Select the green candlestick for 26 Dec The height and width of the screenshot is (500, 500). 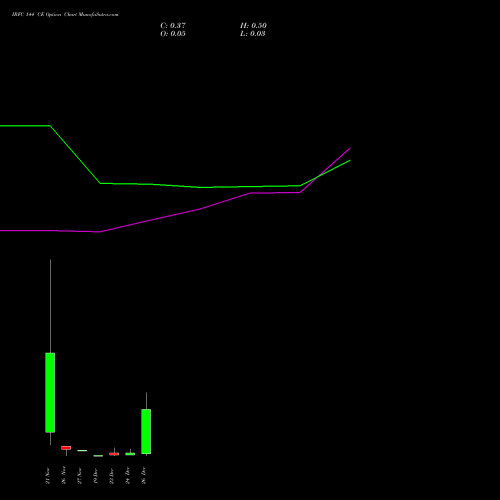coord(146,431)
